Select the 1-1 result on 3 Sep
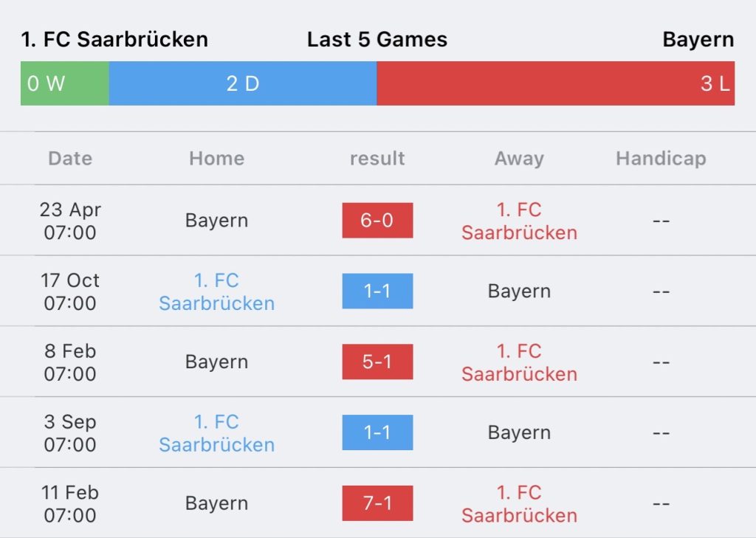 [x=377, y=432]
